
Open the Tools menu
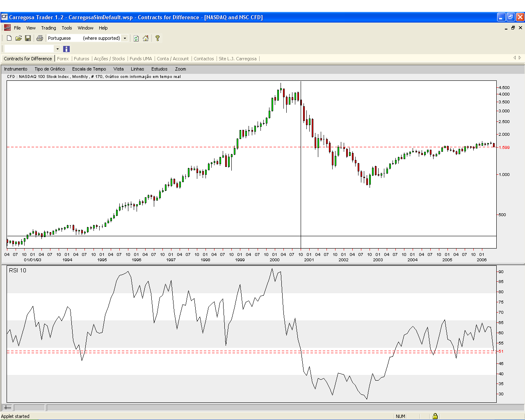(x=67, y=28)
